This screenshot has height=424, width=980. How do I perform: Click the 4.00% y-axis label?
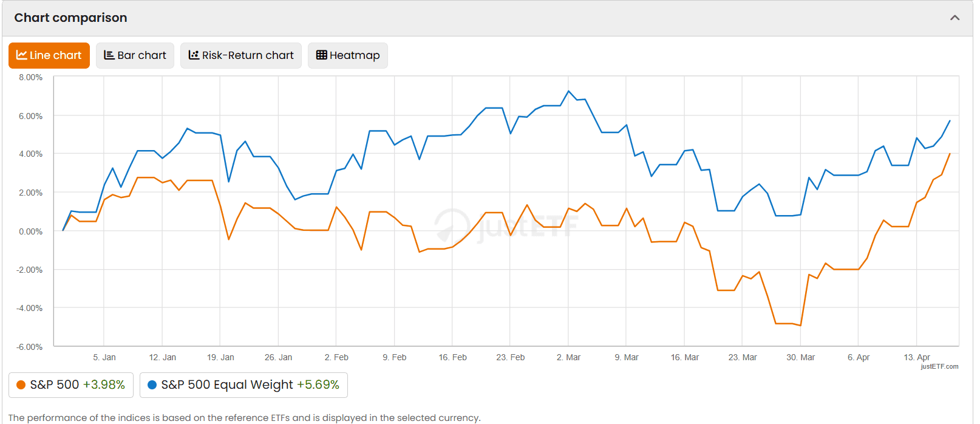coord(30,154)
